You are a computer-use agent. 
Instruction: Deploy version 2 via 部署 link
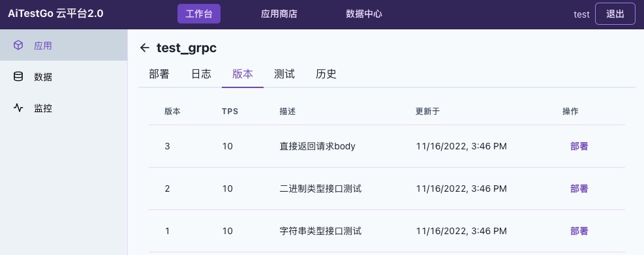coord(579,188)
